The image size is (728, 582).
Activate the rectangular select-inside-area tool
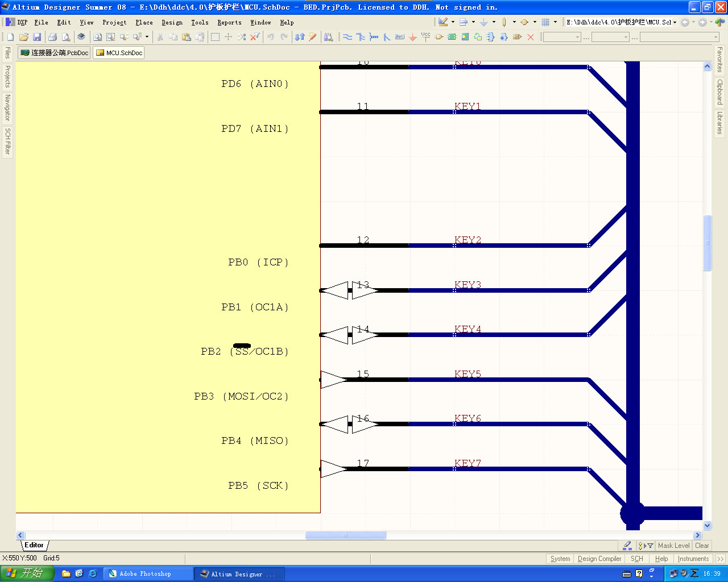click(215, 37)
